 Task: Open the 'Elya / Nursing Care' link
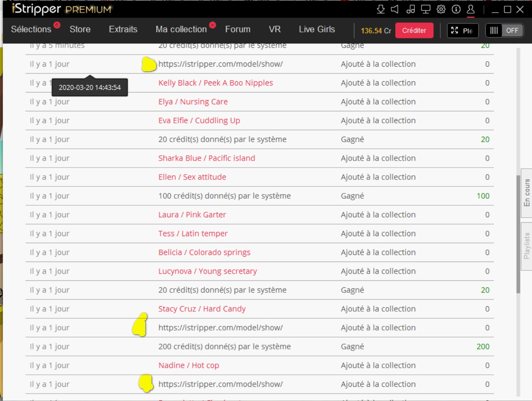pyautogui.click(x=193, y=102)
